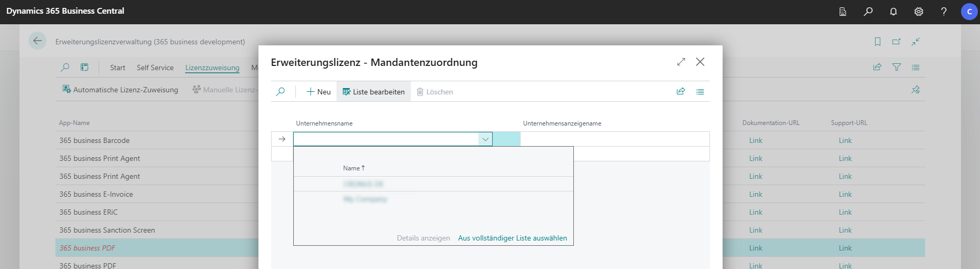Switch to the Lizenzzuweisung tab
980x269 pixels.
[x=212, y=68]
